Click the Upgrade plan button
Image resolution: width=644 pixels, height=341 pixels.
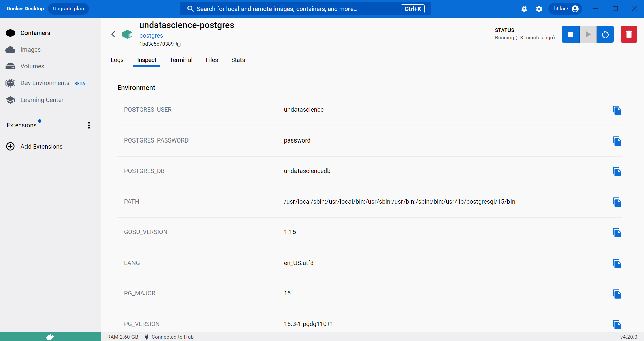coord(68,9)
